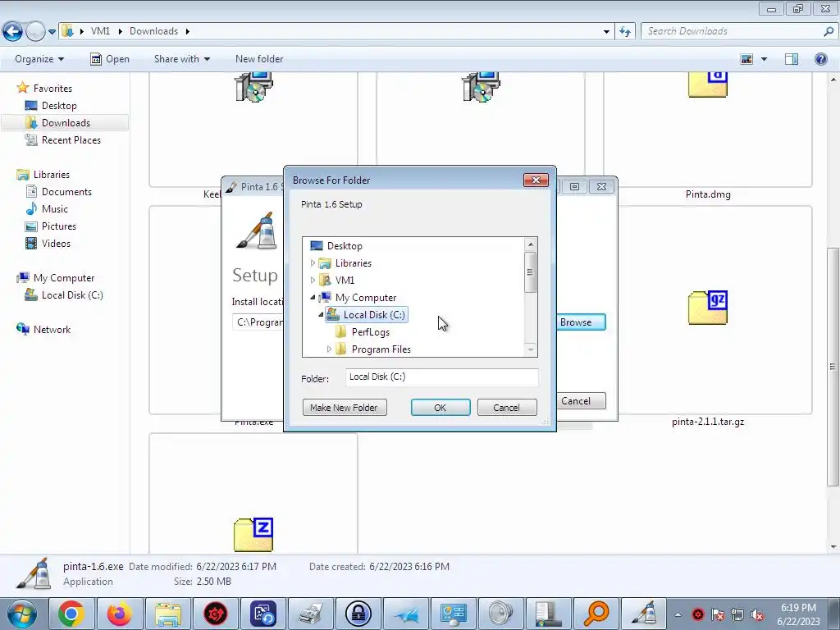Open Windows Explorer taskbar icon
840x630 pixels.
click(x=168, y=614)
